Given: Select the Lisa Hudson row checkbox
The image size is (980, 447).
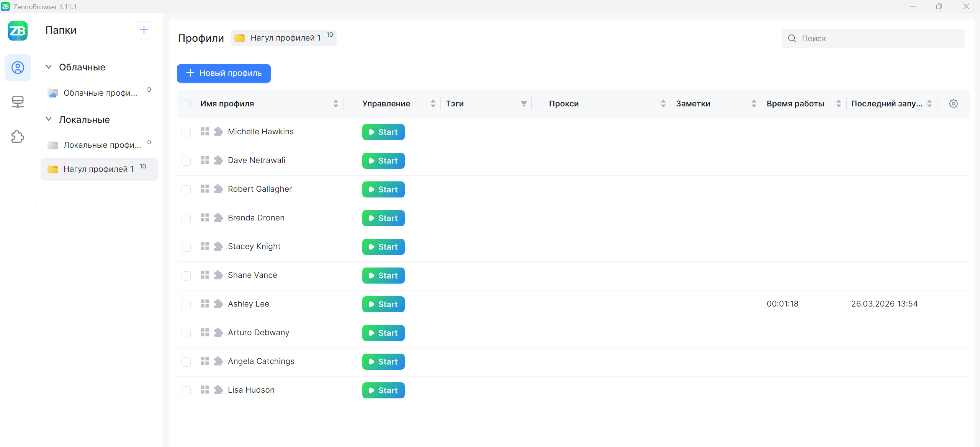Looking at the screenshot, I should pos(186,390).
